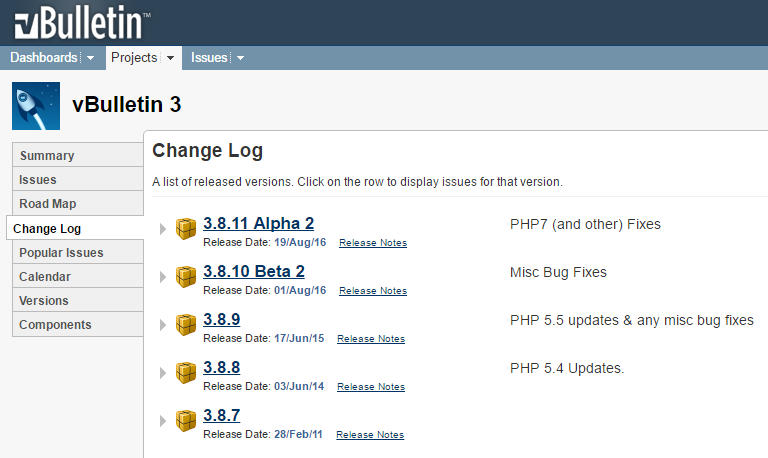Select Issues in the top navigation bar
This screenshot has width=768, height=458.
(209, 57)
